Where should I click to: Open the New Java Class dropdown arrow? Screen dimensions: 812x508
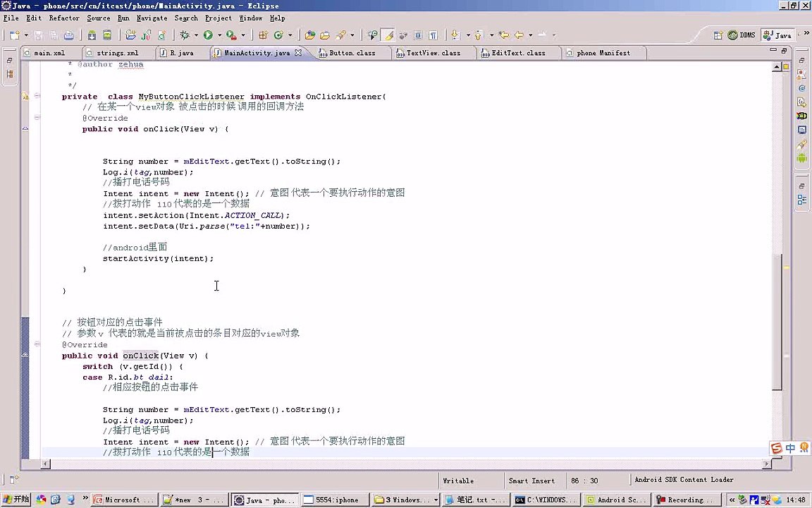pos(290,35)
